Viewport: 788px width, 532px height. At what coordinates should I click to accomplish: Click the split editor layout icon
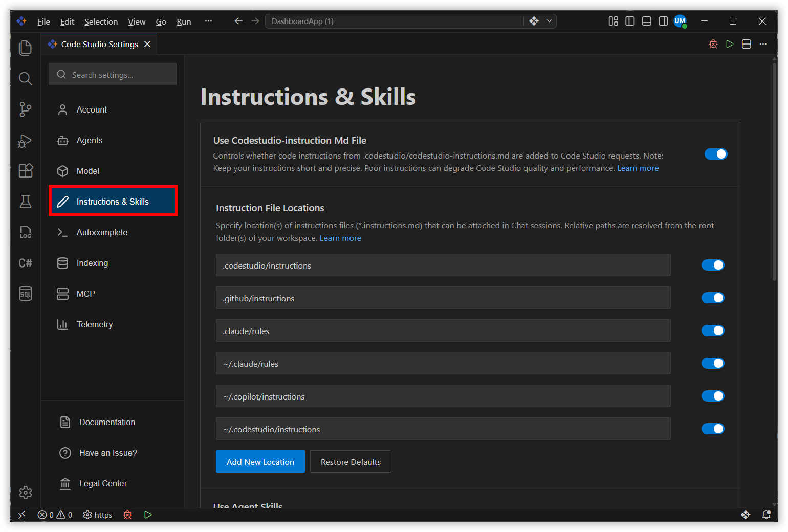point(747,44)
